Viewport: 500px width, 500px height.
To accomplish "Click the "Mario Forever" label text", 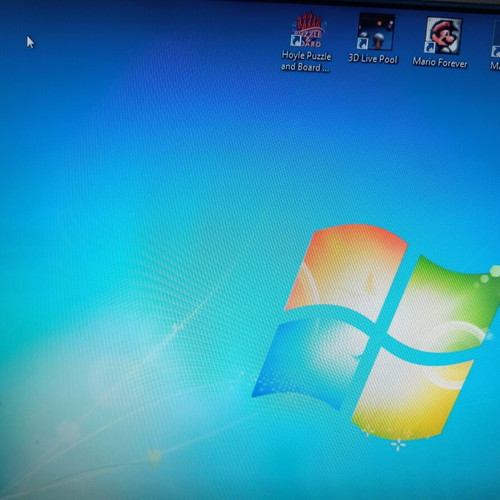I will point(440,62).
